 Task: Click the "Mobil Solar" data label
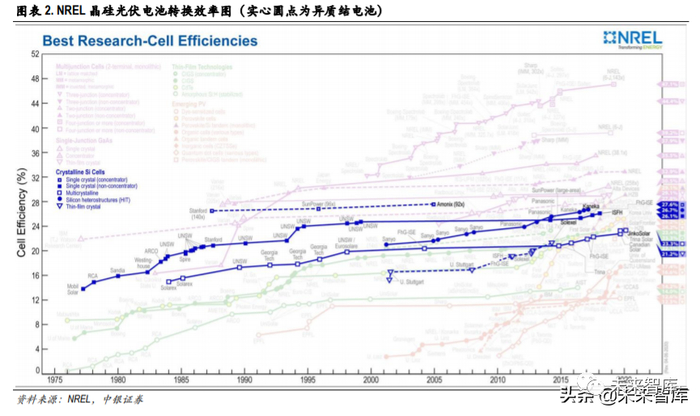coord(73,289)
